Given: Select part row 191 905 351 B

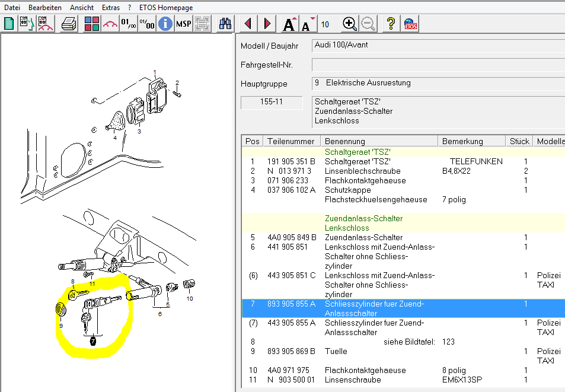Looking at the screenshot, I should (x=291, y=161).
